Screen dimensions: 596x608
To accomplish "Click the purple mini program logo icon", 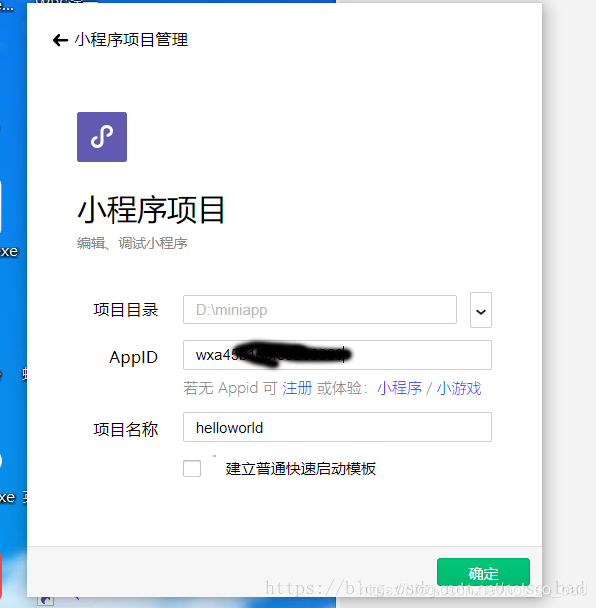I will pos(102,137).
